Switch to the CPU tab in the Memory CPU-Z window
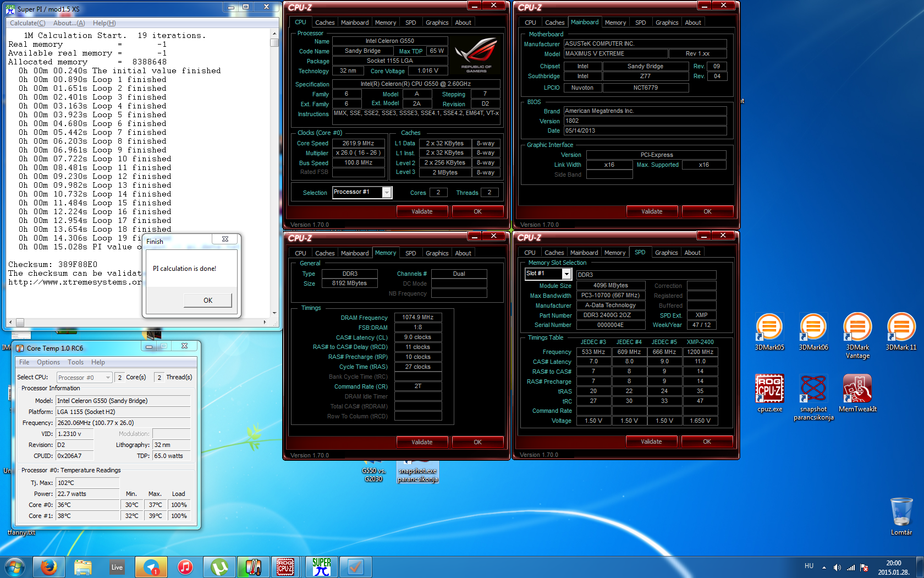The height and width of the screenshot is (578, 924). (x=300, y=253)
